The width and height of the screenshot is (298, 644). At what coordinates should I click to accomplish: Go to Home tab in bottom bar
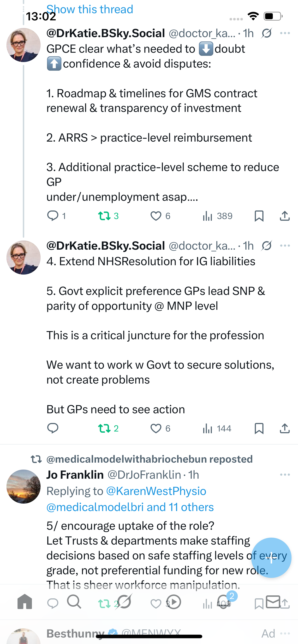tap(25, 602)
